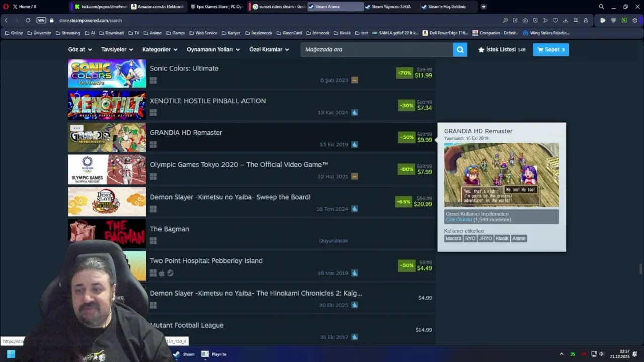Open the Sepet shopping cart
The width and height of the screenshot is (644, 362).
pos(550,49)
